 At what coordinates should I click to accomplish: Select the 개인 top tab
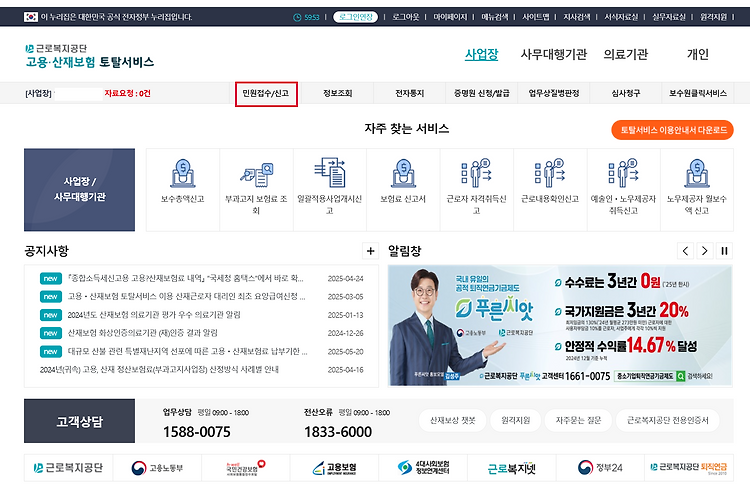point(698,55)
